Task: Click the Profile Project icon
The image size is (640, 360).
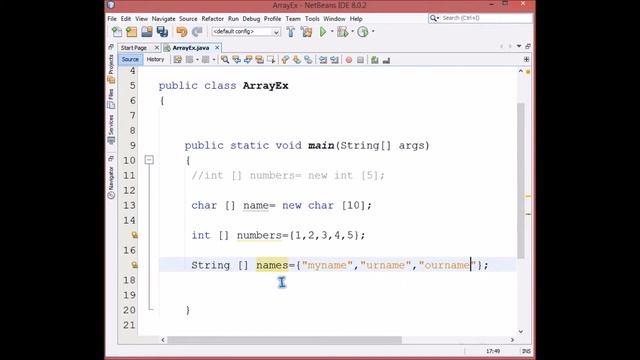Action: 362,32
